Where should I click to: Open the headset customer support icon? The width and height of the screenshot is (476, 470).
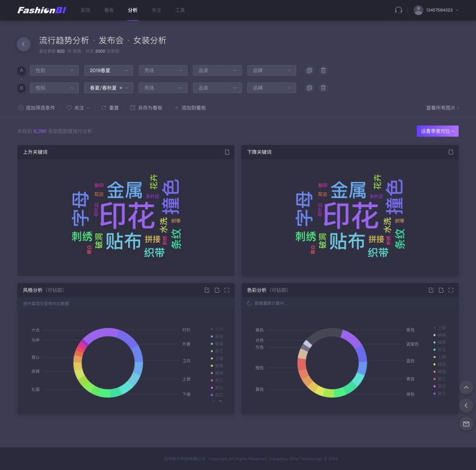tap(398, 10)
